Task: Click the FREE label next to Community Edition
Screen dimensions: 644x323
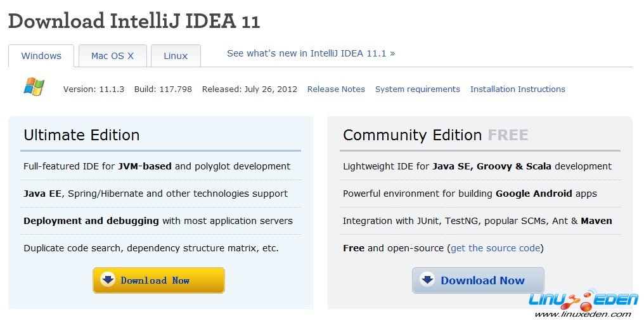Action: (508, 135)
